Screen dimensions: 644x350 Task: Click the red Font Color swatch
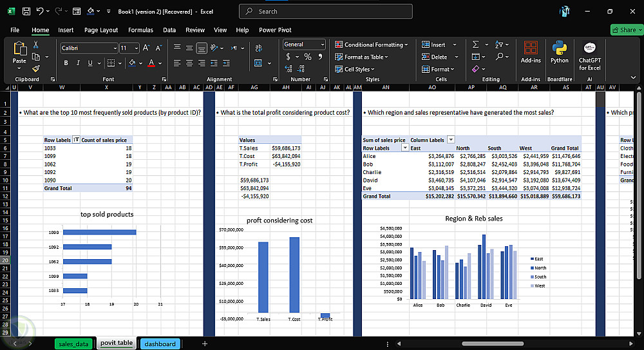tap(151, 63)
